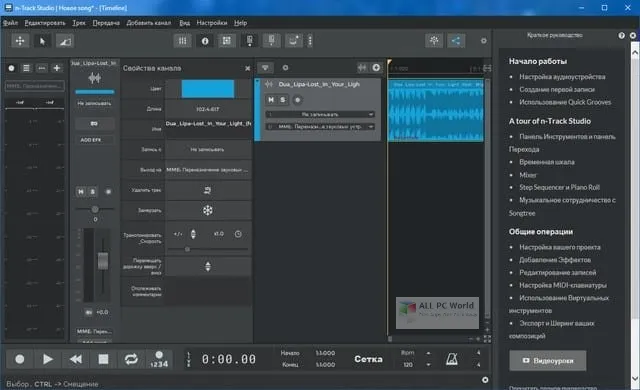Open 'Запись с' record source field
The width and height of the screenshot is (640, 390).
(208, 149)
